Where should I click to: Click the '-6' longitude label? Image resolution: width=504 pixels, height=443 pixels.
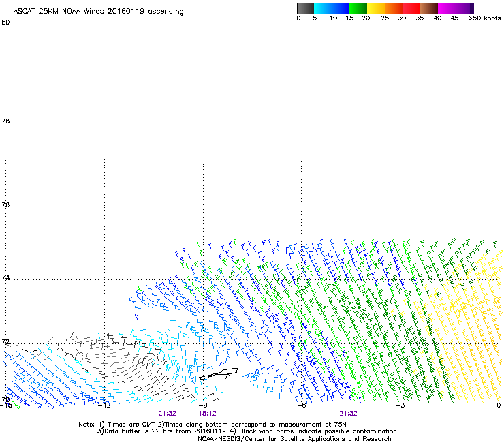tap(302, 406)
